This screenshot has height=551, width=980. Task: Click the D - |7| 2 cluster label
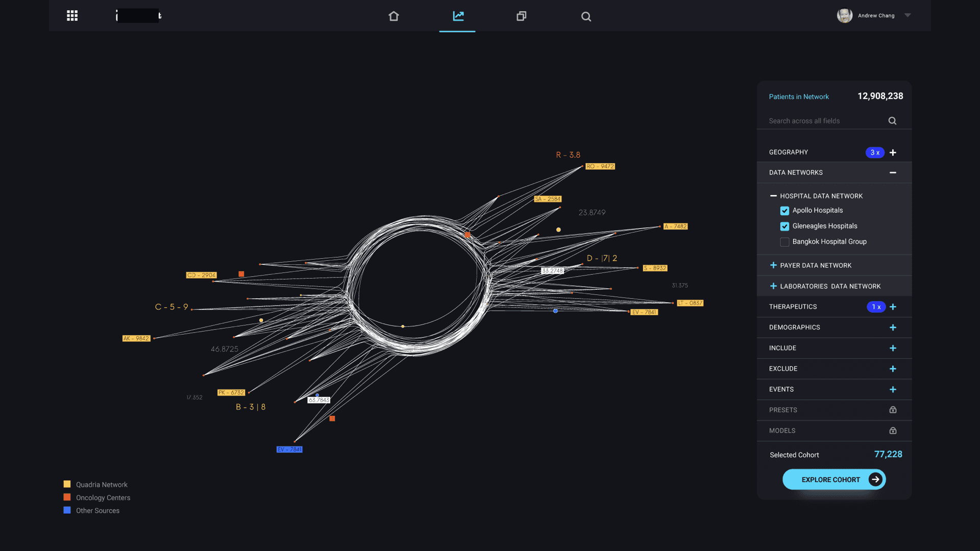[x=602, y=258]
